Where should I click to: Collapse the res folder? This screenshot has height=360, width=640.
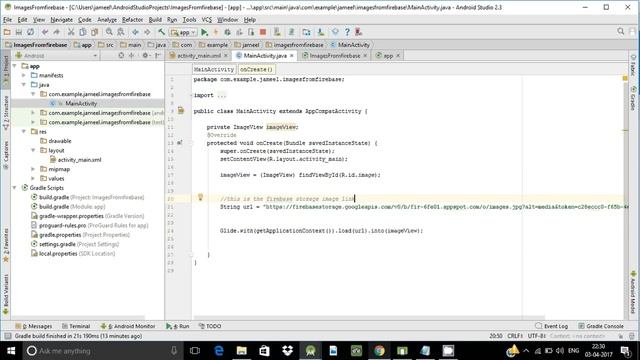[x=24, y=131]
